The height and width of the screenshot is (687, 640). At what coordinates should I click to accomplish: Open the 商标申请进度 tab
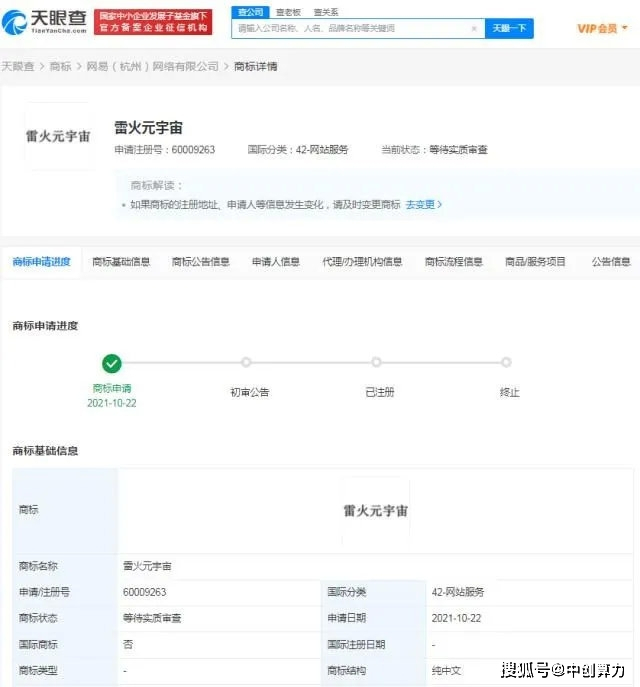42,262
